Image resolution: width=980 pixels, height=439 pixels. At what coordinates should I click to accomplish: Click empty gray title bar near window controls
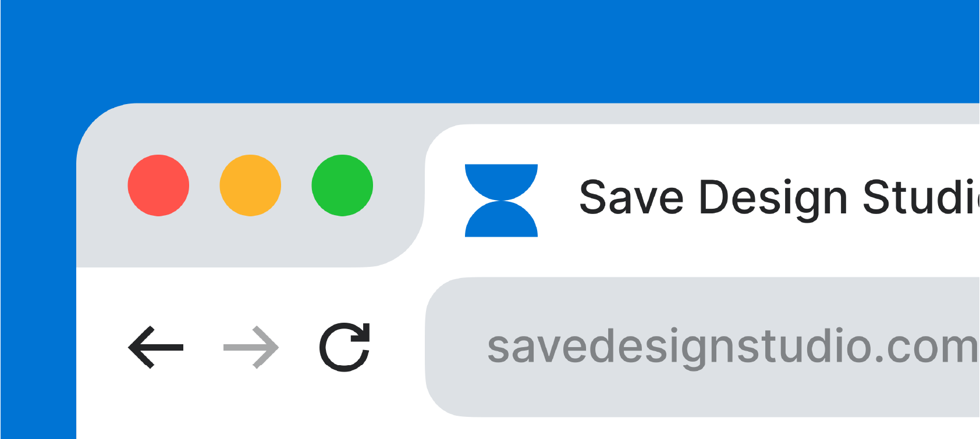click(250, 244)
